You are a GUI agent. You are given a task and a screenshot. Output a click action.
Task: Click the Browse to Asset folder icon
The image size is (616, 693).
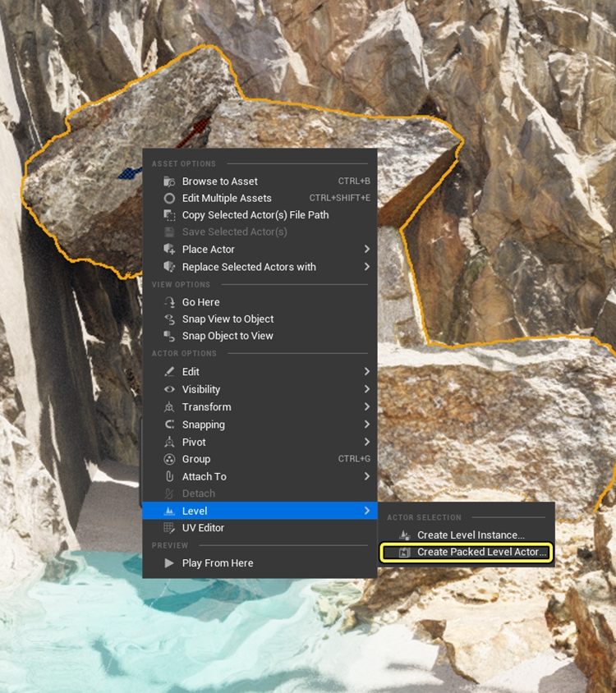(x=169, y=181)
